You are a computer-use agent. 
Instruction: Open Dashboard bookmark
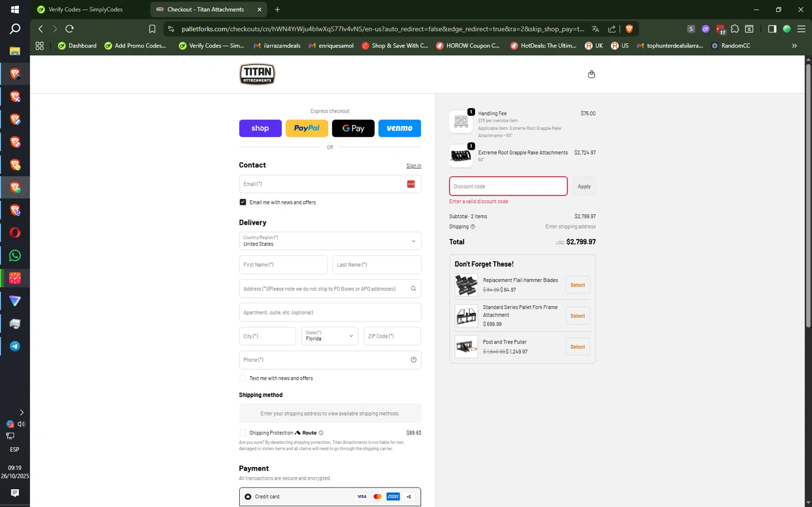(x=77, y=45)
